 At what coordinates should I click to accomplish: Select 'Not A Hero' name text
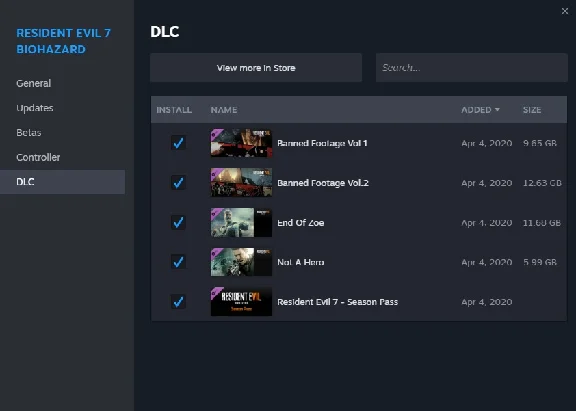click(x=300, y=262)
